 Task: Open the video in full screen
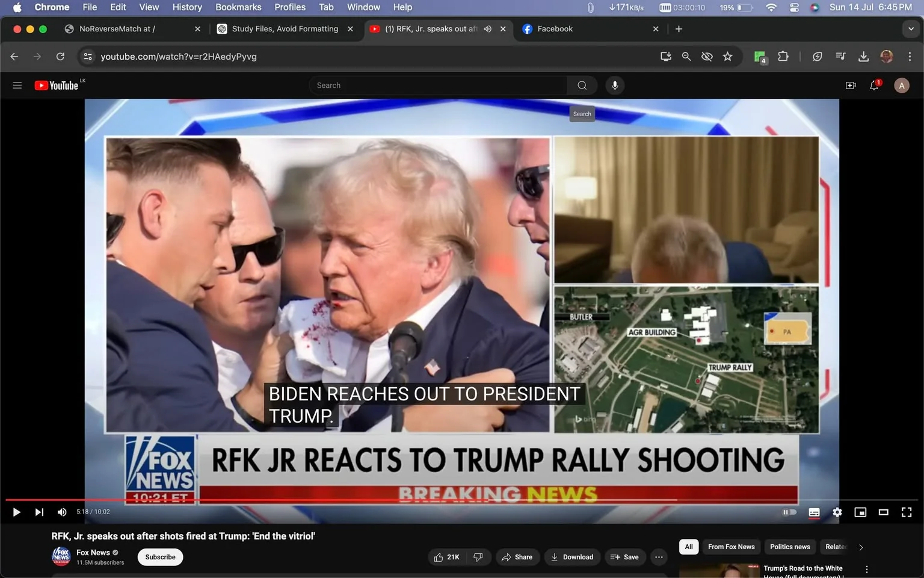coord(907,512)
